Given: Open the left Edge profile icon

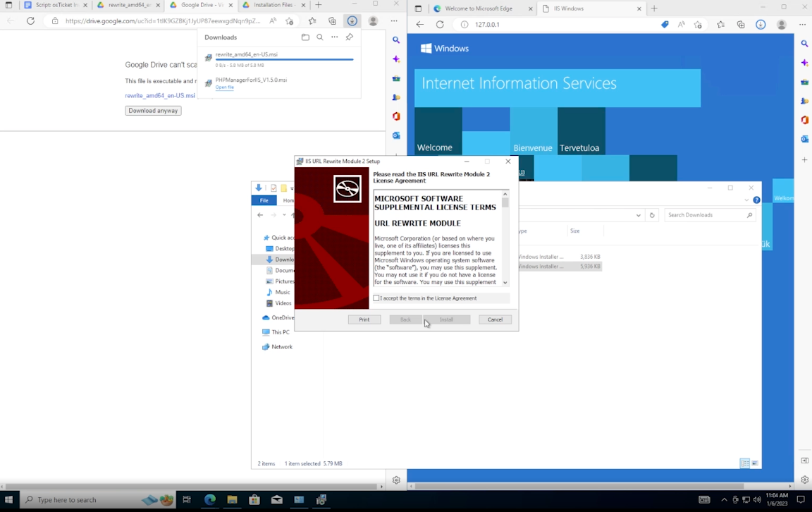Looking at the screenshot, I should pyautogui.click(x=373, y=20).
